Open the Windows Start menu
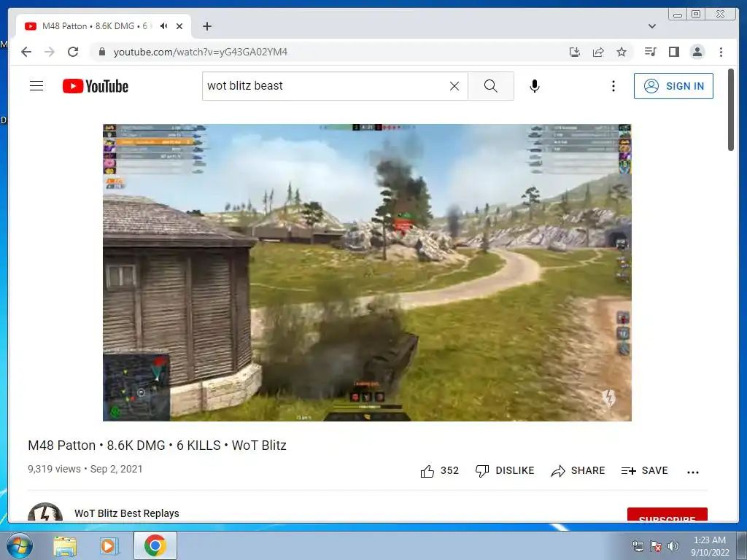This screenshot has height=560, width=747. pos(20,545)
